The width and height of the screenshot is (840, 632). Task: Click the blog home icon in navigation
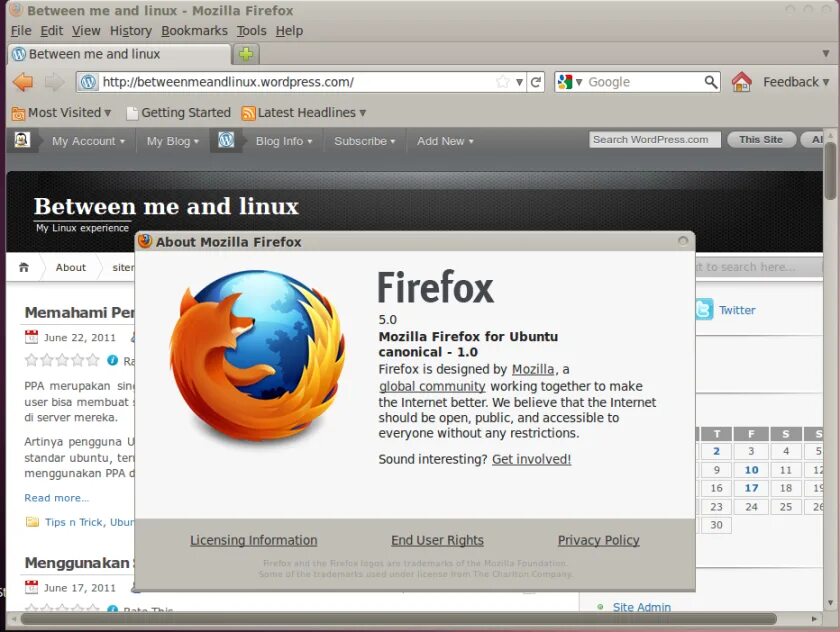tap(24, 267)
